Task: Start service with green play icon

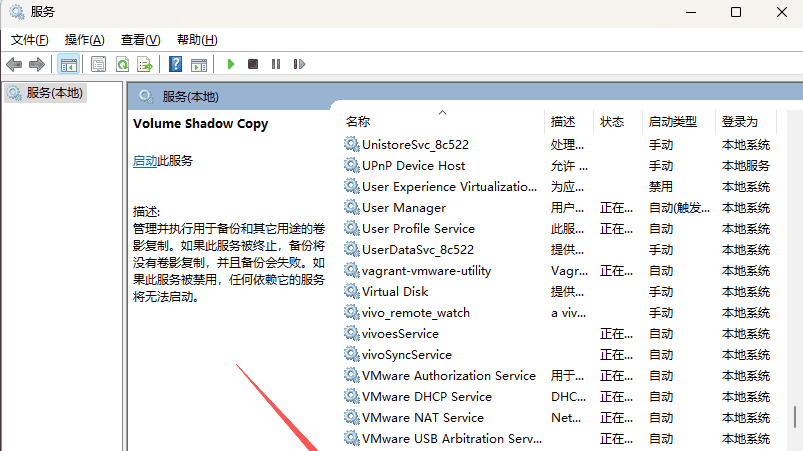Action: (x=230, y=64)
